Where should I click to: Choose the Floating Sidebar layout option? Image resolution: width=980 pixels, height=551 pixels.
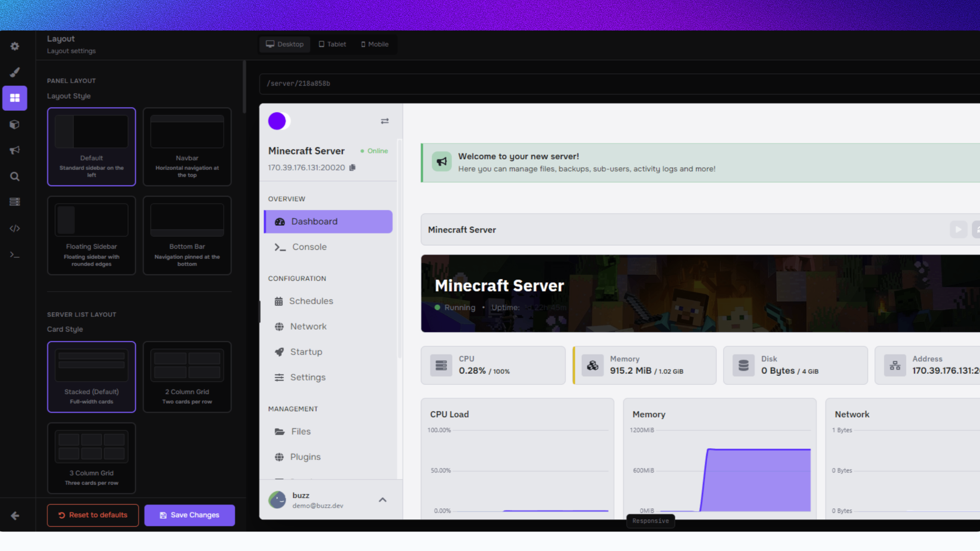click(x=91, y=235)
